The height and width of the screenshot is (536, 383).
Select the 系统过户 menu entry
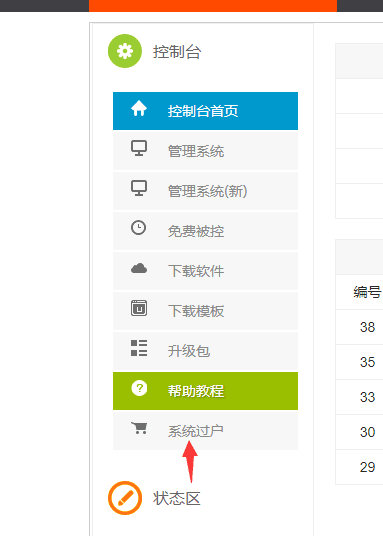click(206, 431)
